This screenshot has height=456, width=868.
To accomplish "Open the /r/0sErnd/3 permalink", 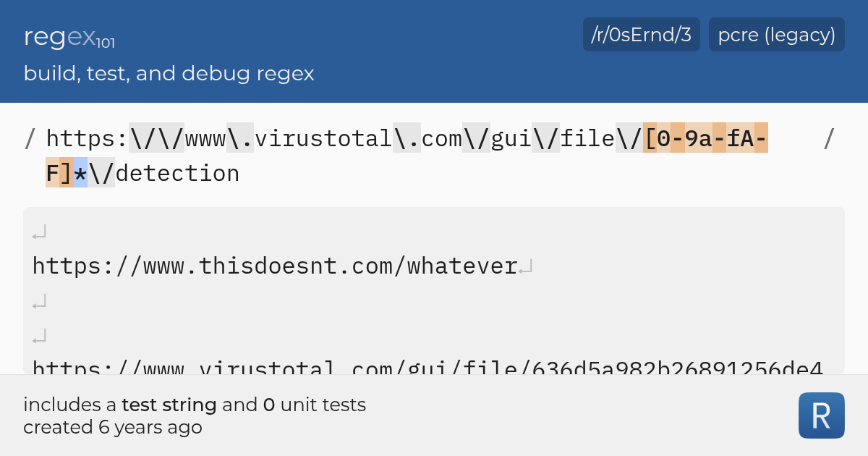I will [x=641, y=34].
